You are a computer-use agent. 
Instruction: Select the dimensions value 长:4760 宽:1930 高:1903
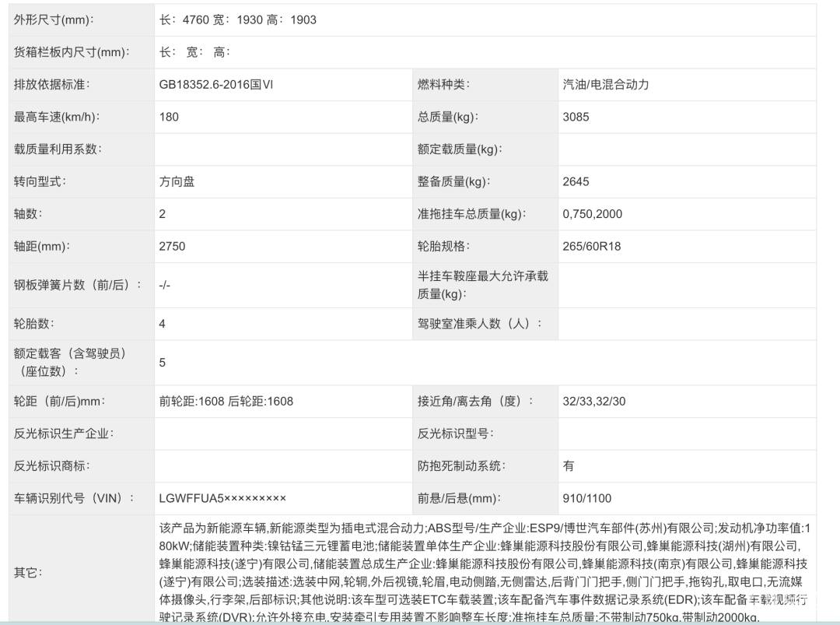(238, 19)
